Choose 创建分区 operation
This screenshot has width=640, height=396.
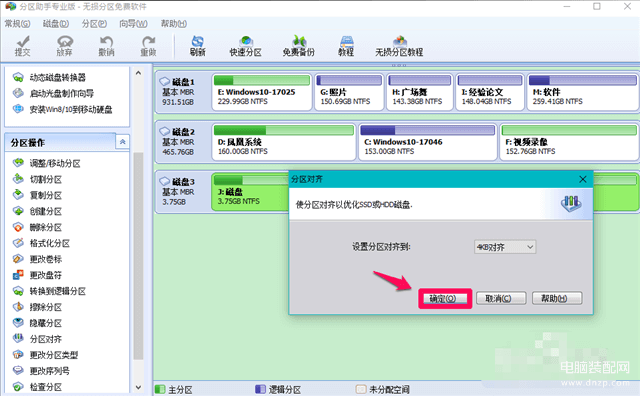[x=37, y=211]
